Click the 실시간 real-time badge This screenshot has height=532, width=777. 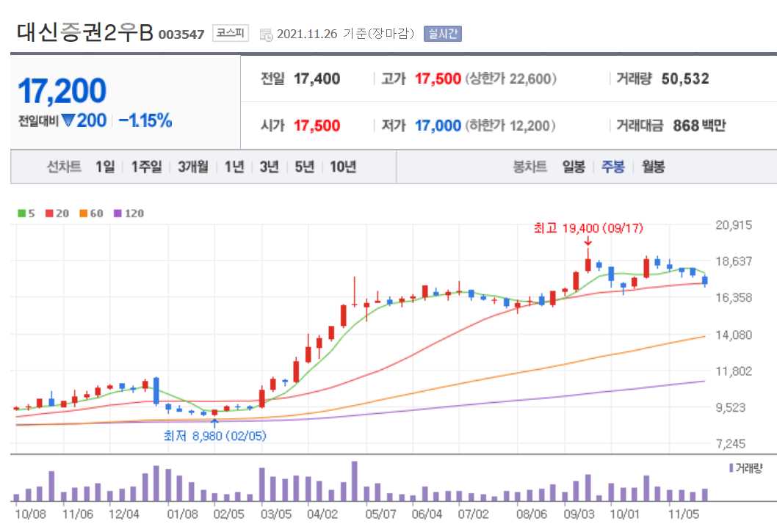point(443,34)
